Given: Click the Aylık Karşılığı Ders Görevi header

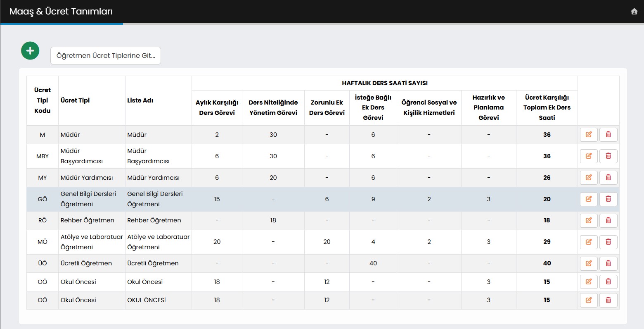Looking at the screenshot, I should (217, 107).
